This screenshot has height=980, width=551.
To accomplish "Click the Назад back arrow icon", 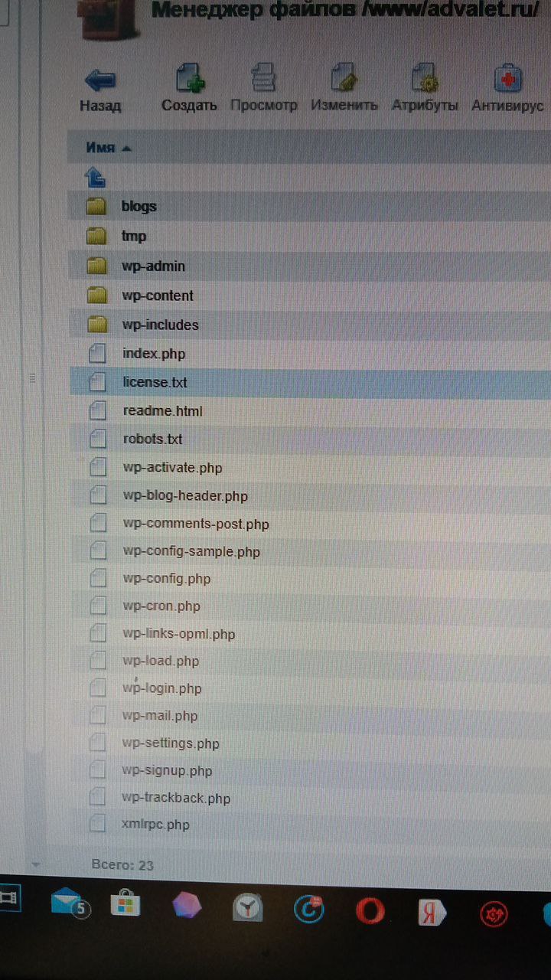I will 100,80.
